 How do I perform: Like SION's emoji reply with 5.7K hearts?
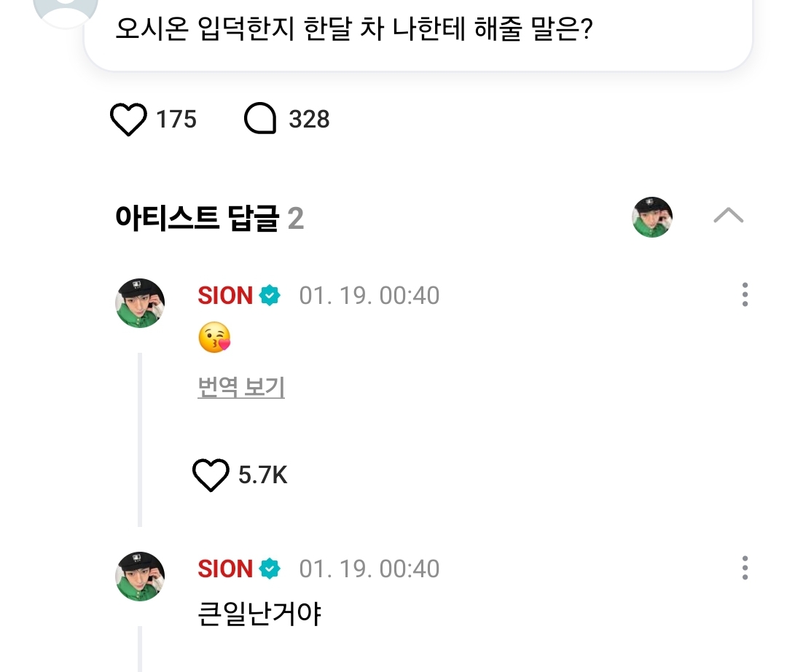211,476
